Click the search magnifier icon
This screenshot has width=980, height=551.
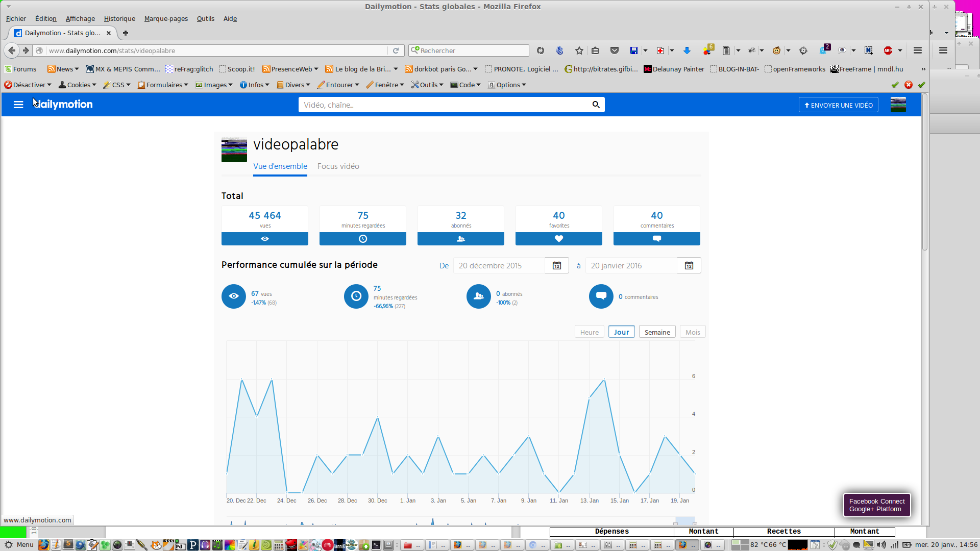click(x=596, y=105)
